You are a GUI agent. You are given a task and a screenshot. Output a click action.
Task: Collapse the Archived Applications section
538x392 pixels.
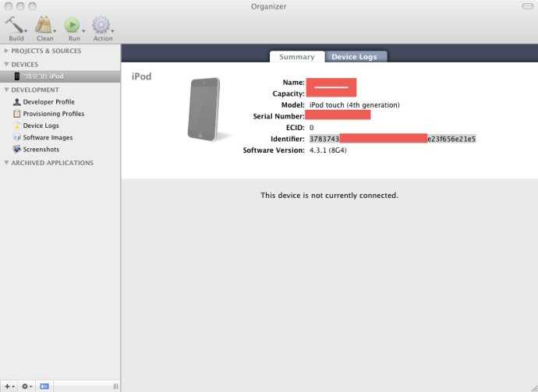tap(5, 163)
